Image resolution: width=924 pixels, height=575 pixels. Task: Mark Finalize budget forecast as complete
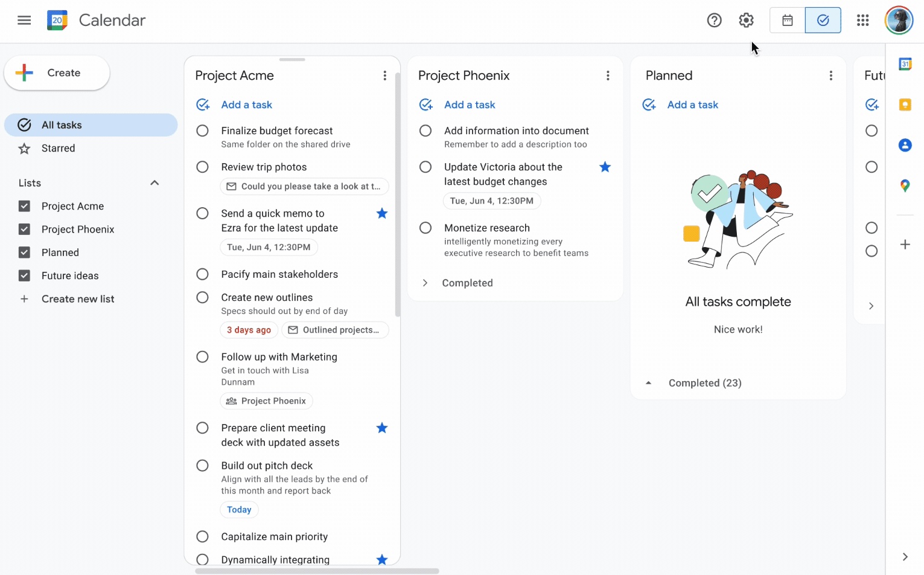[203, 131]
